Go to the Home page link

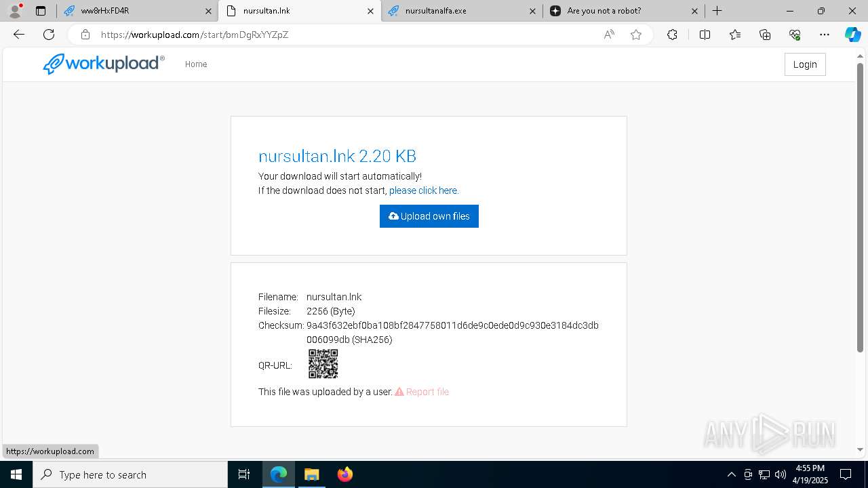[196, 64]
